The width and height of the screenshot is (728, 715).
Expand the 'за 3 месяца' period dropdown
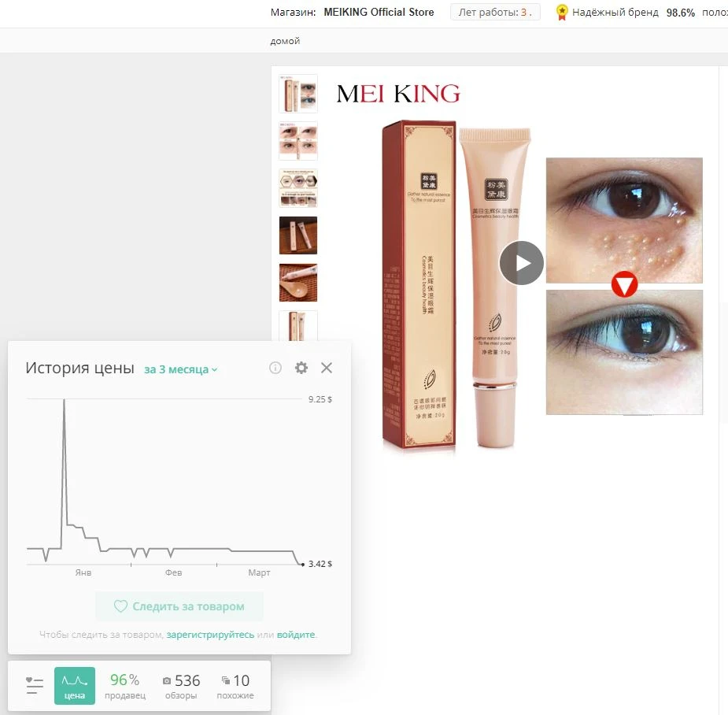pos(180,369)
